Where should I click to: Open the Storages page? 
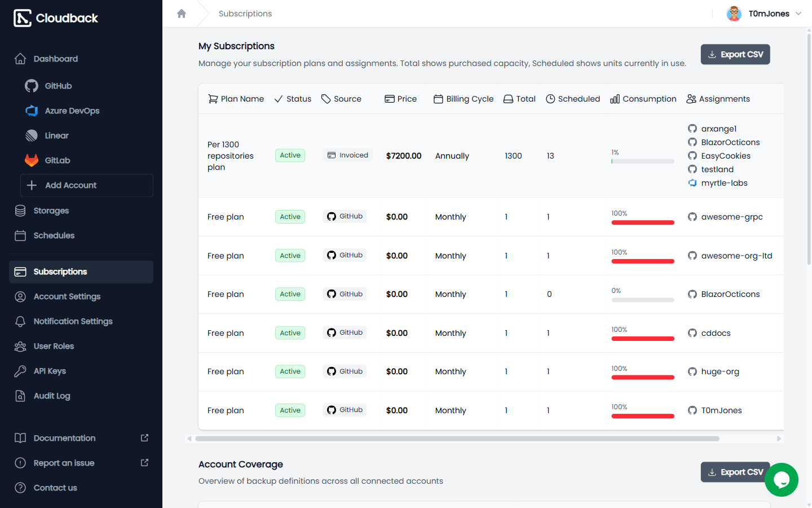[51, 211]
